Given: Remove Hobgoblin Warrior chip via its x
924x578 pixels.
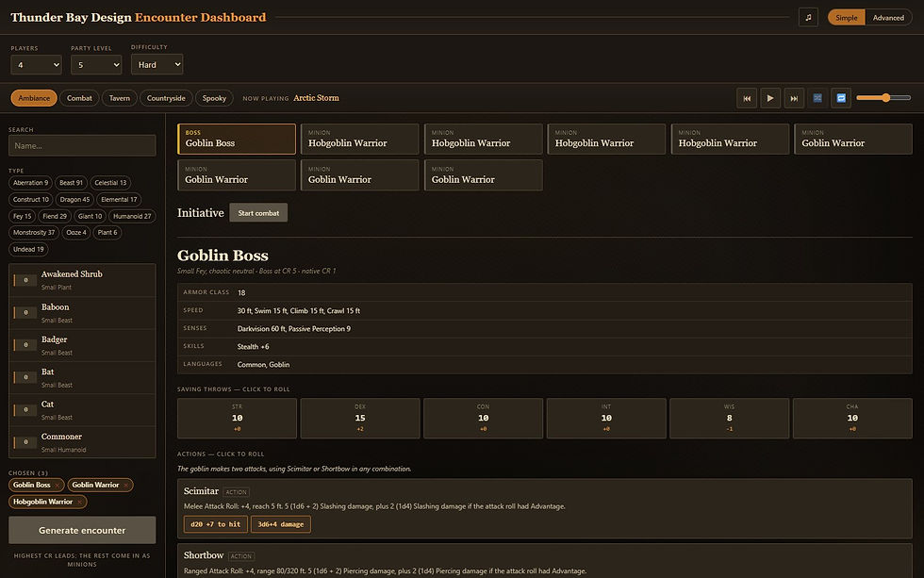Looking at the screenshot, I should [79, 502].
